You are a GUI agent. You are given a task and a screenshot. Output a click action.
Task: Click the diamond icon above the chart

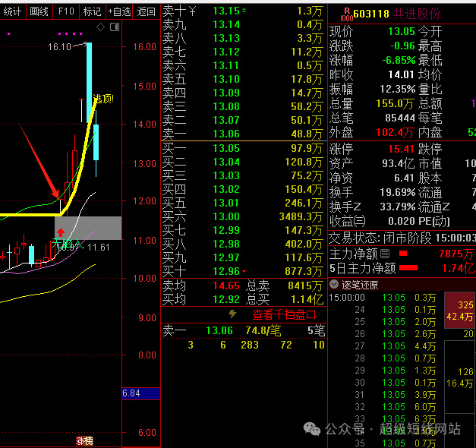(x=100, y=27)
